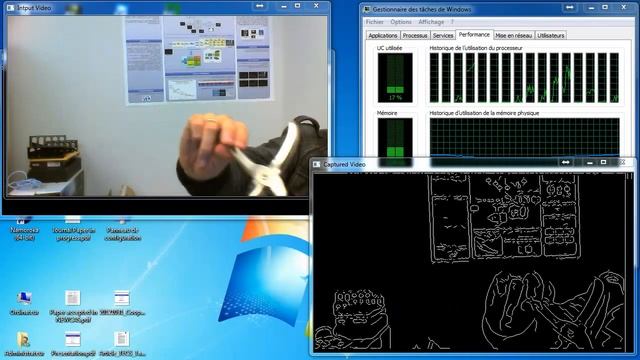Open the Affichage menu in Task Manager
Screen dimensions: 640x360
pyautogui.click(x=431, y=22)
